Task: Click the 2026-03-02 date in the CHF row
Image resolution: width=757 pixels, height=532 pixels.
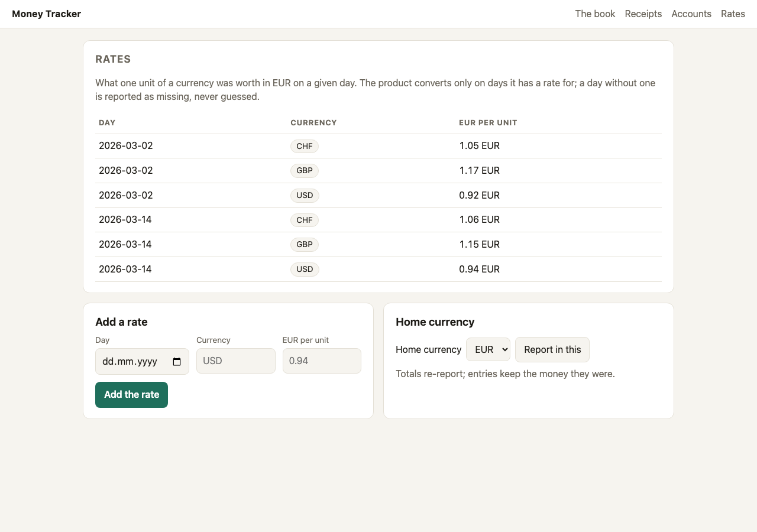Action: [126, 145]
